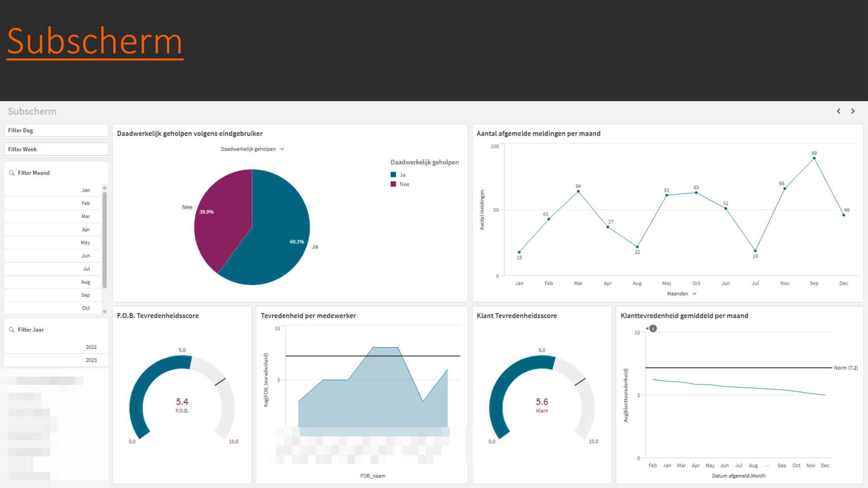Click the Klant Tevredenheidsscore title
Image resolution: width=868 pixels, height=488 pixels.
517,316
